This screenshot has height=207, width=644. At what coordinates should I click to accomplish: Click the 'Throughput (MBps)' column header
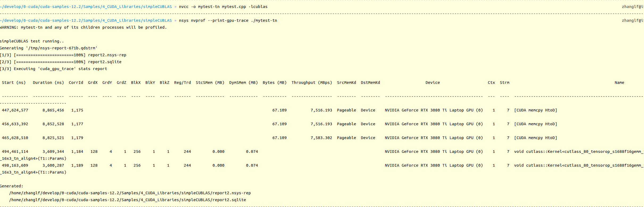click(x=312, y=83)
